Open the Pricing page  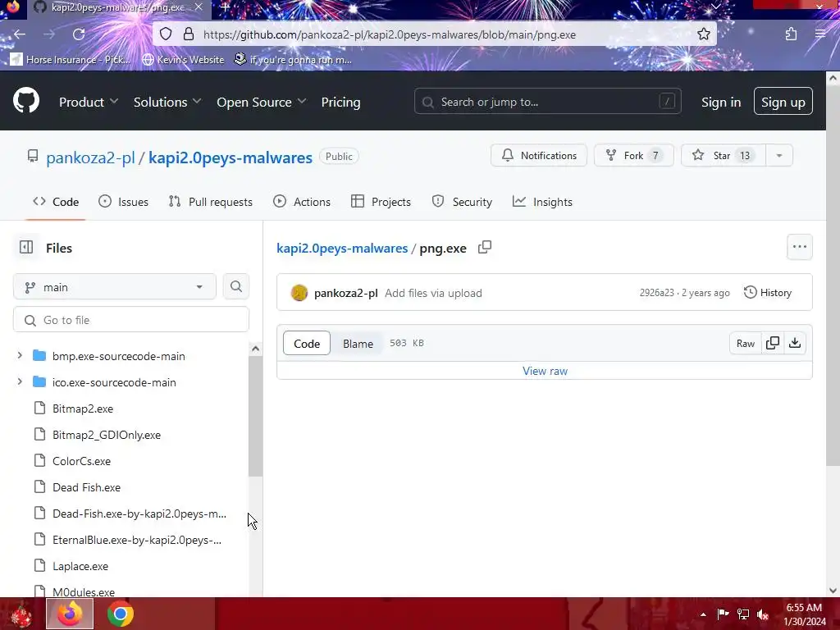[x=340, y=102]
